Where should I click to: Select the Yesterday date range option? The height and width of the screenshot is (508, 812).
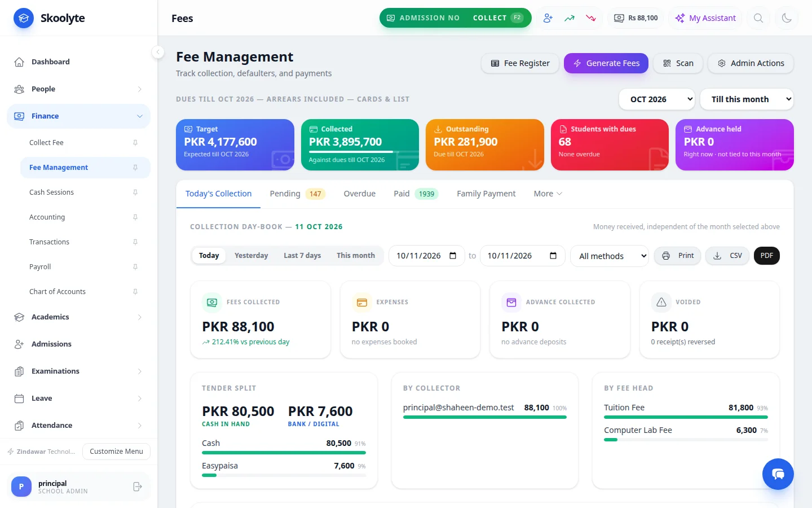click(x=251, y=256)
